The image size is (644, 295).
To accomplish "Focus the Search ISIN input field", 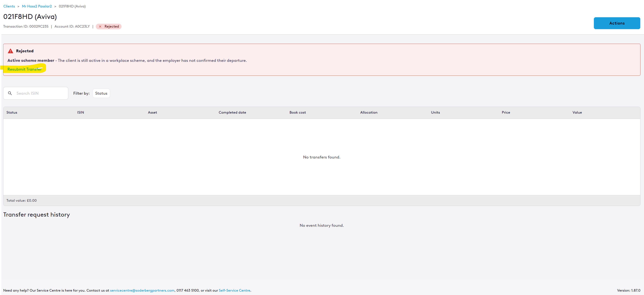I will tap(40, 93).
